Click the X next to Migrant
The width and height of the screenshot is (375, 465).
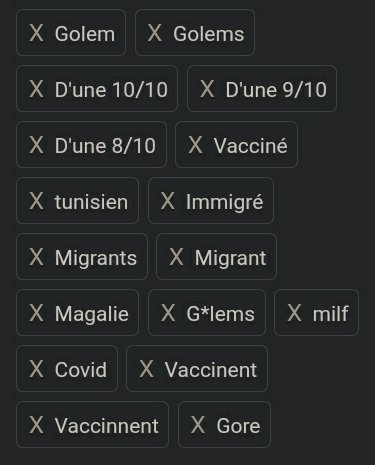176,257
